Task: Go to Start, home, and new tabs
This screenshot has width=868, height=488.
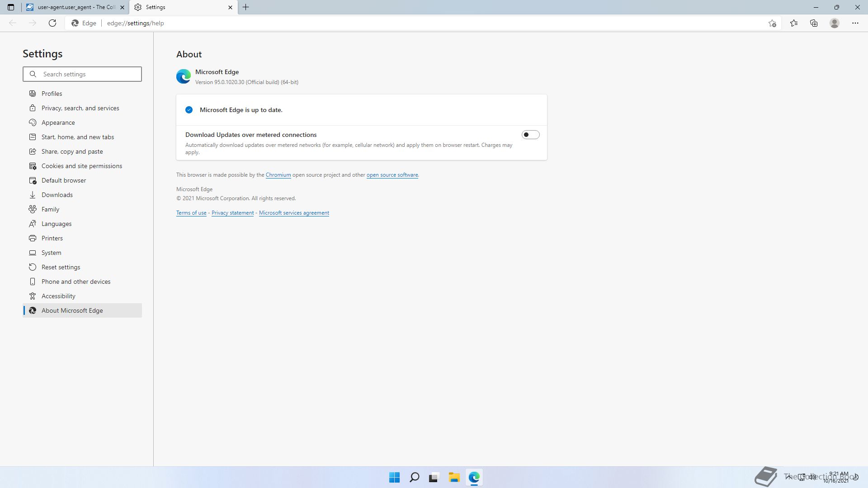Action: coord(82,137)
